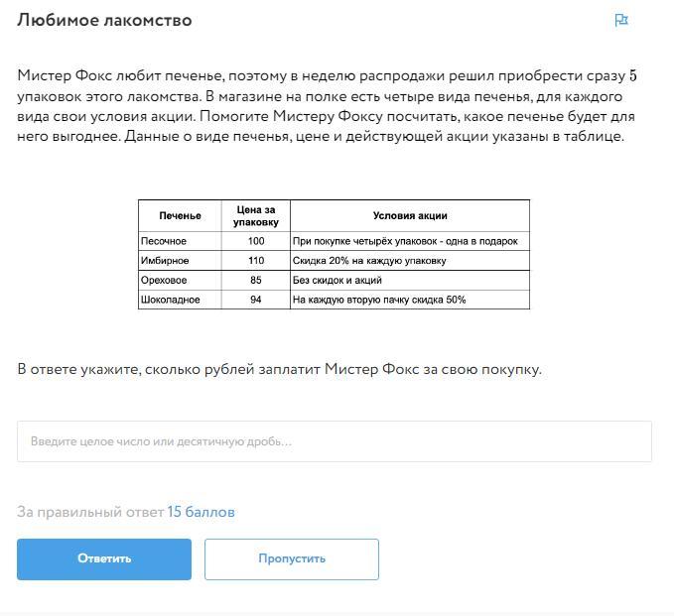The width and height of the screenshot is (674, 616).
Task: Click the flag icon beside the title
Action: (x=621, y=20)
